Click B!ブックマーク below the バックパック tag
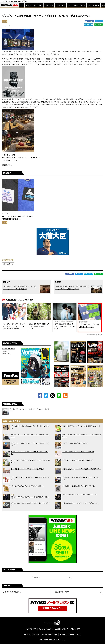The width and height of the screenshot is (105, 644). (x=89, y=274)
